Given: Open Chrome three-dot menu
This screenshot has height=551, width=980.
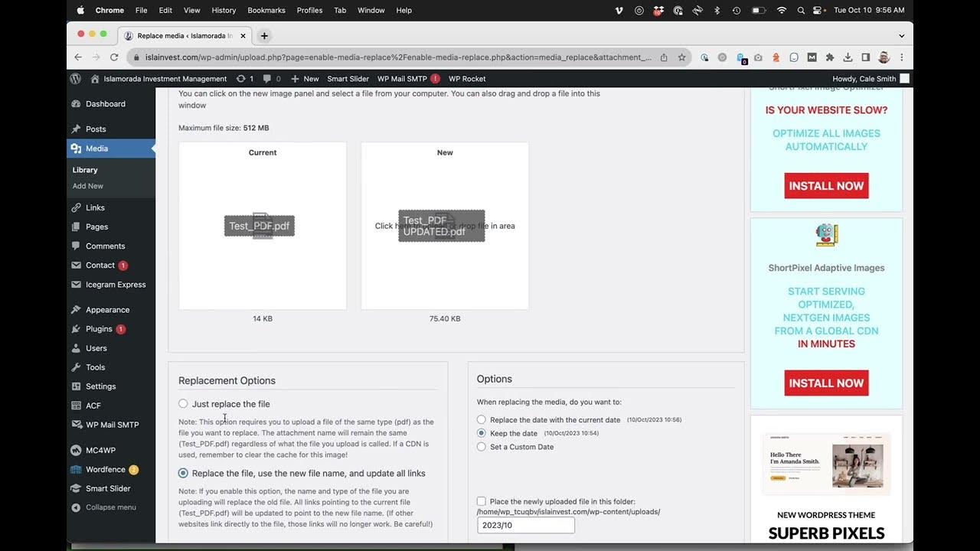Looking at the screenshot, I should pos(901,57).
